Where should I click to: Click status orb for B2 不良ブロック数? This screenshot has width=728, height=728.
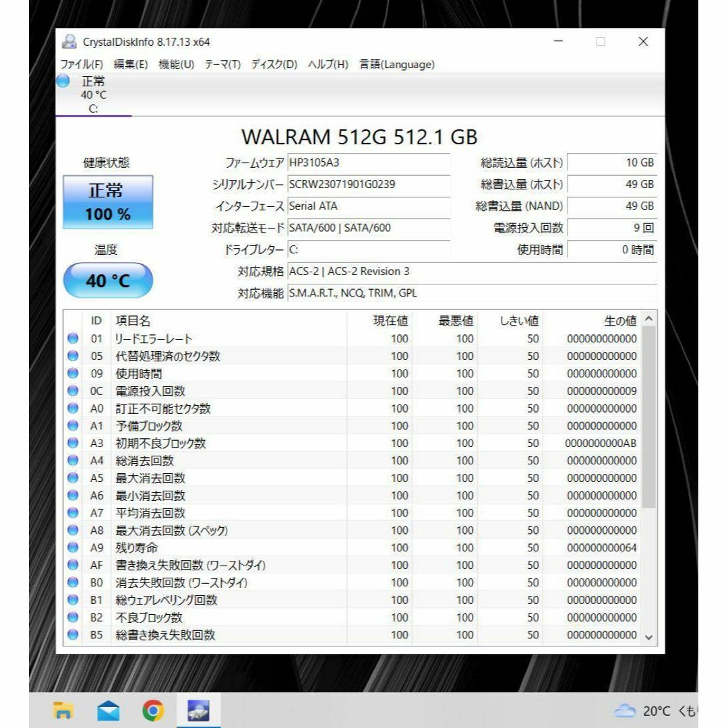pos(73,617)
